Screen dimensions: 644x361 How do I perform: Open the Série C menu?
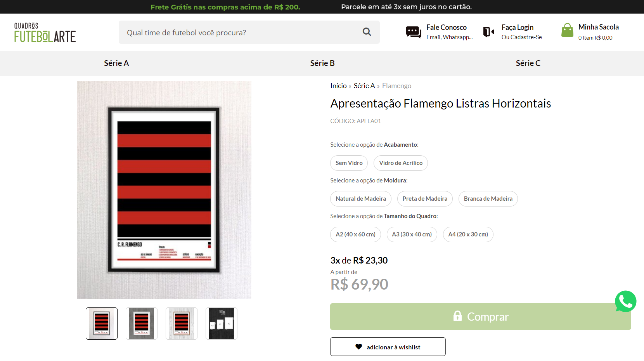pyautogui.click(x=528, y=63)
